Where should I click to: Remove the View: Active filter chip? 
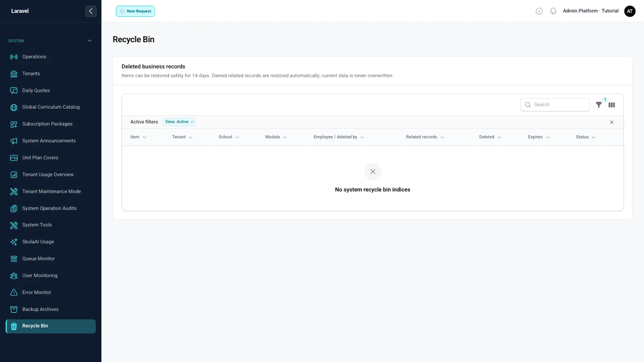tap(192, 122)
